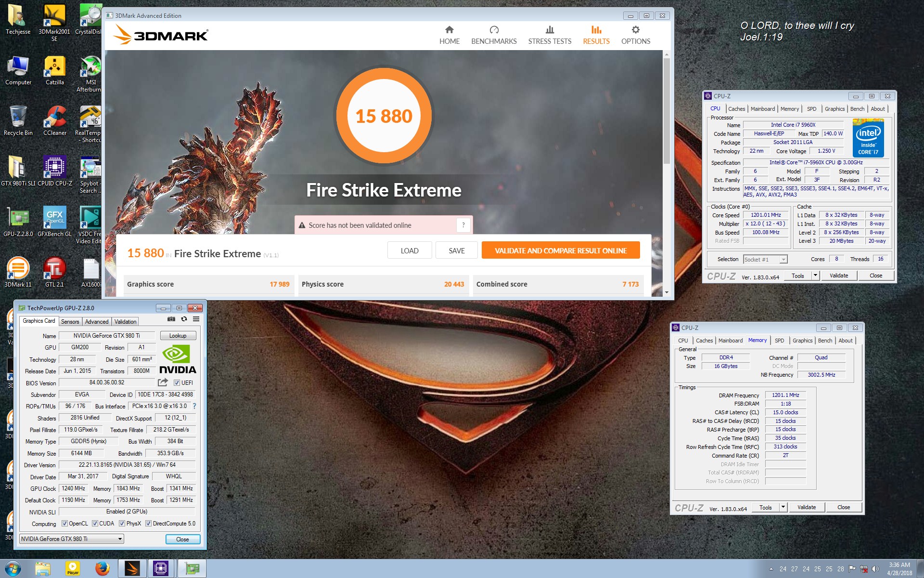
Task: Open STRESS TESTS in 3DMark
Action: [550, 35]
